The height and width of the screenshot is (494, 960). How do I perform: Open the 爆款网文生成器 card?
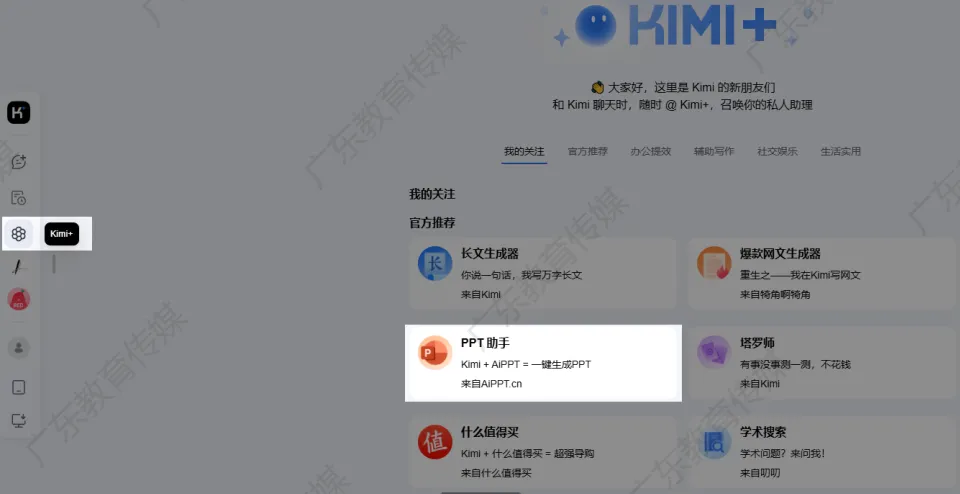pos(825,273)
